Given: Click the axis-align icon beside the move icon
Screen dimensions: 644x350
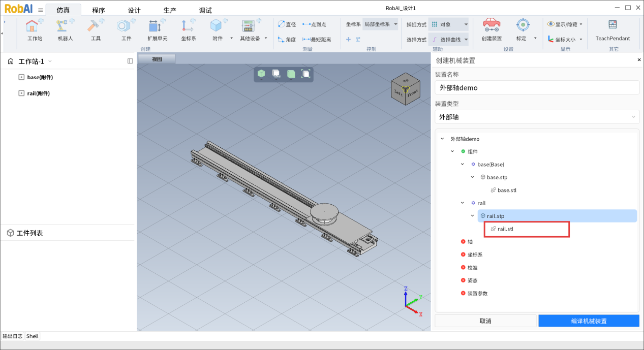Looking at the screenshot, I should pos(358,40).
